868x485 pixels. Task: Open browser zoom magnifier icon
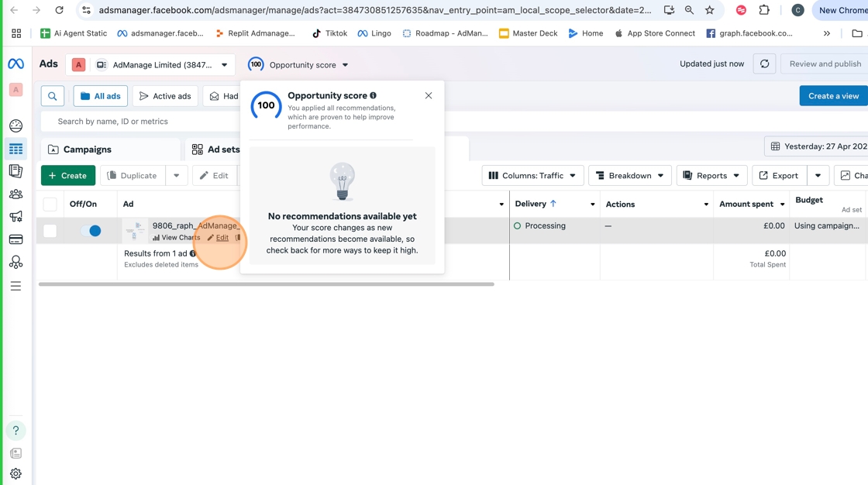click(689, 10)
